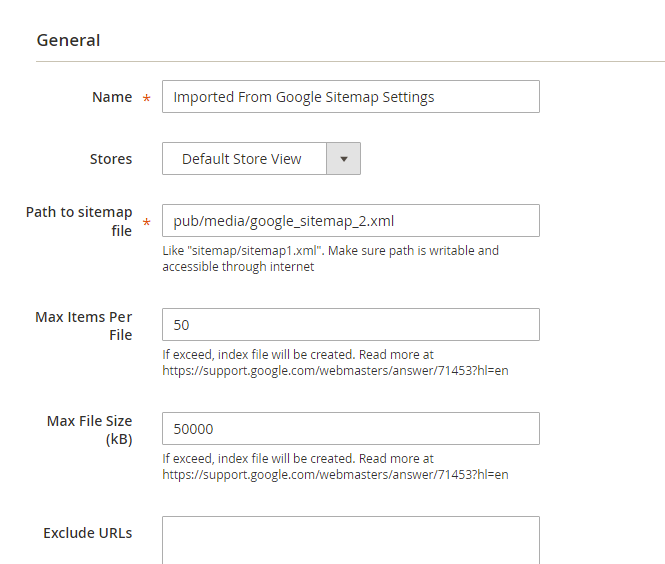Click the Exclude URLs label
This screenshot has height=564, width=665.
click(x=88, y=533)
